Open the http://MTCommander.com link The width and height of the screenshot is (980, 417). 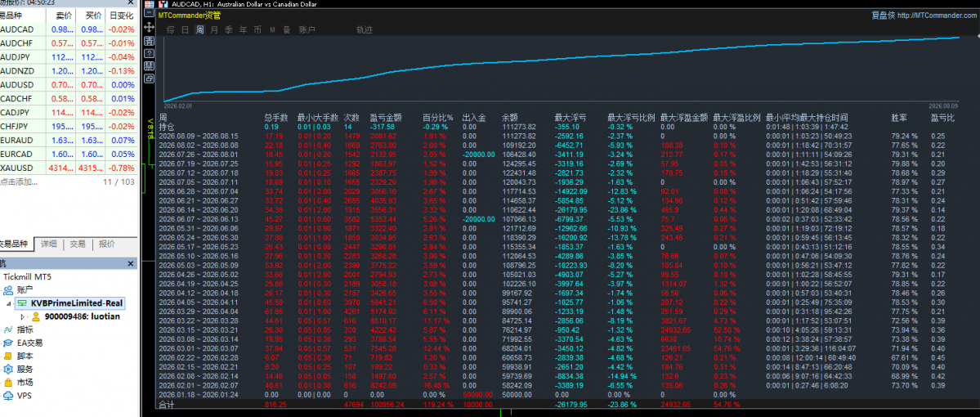pyautogui.click(x=936, y=15)
